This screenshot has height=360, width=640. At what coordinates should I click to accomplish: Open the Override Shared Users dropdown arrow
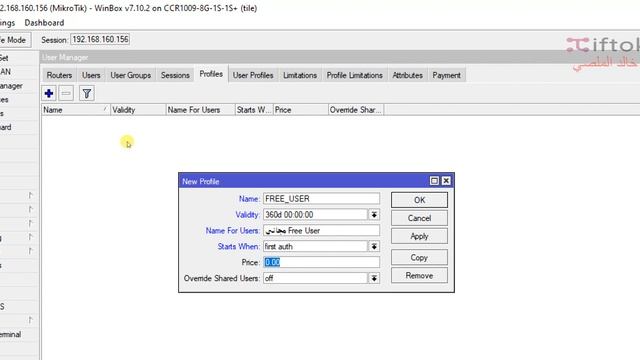(x=374, y=278)
